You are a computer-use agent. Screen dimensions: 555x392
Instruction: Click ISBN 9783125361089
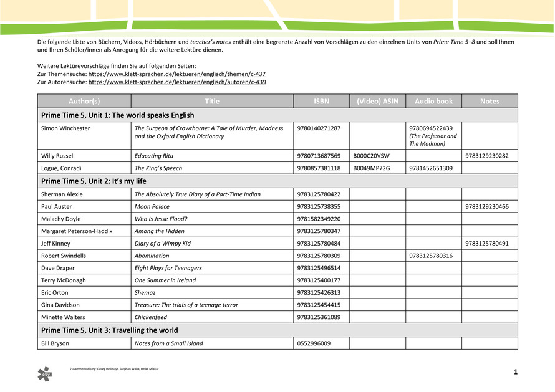click(319, 317)
